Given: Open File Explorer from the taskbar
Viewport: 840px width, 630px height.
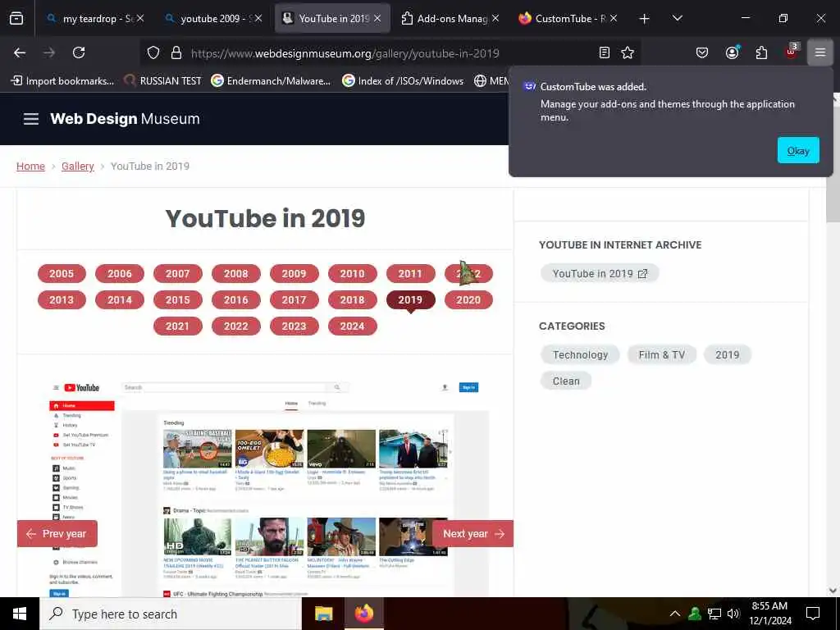Looking at the screenshot, I should (x=323, y=614).
